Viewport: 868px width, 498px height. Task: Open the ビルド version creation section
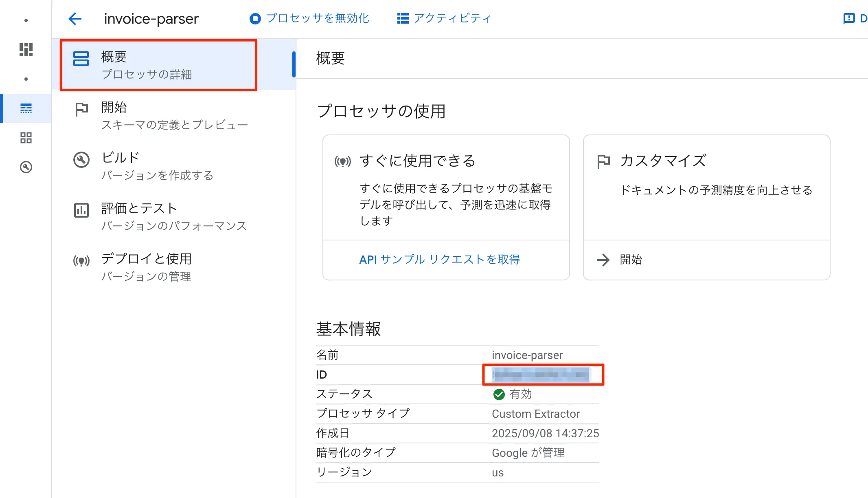point(157,166)
